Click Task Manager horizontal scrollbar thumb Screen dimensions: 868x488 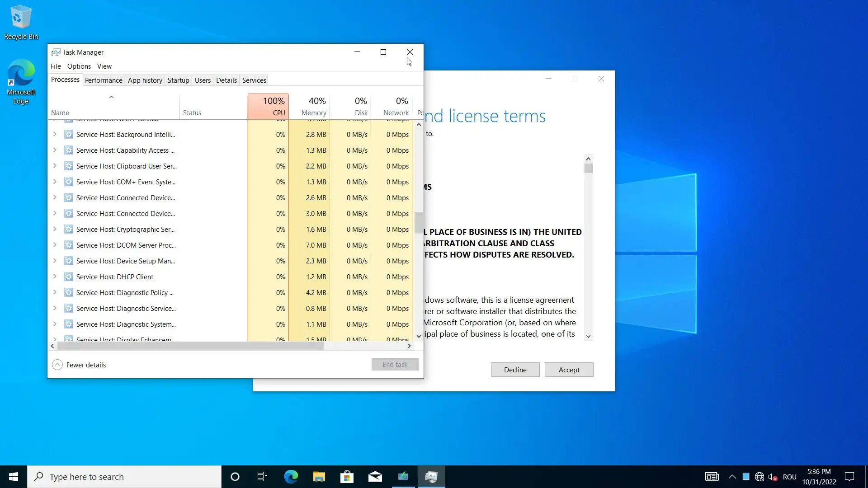[190, 346]
